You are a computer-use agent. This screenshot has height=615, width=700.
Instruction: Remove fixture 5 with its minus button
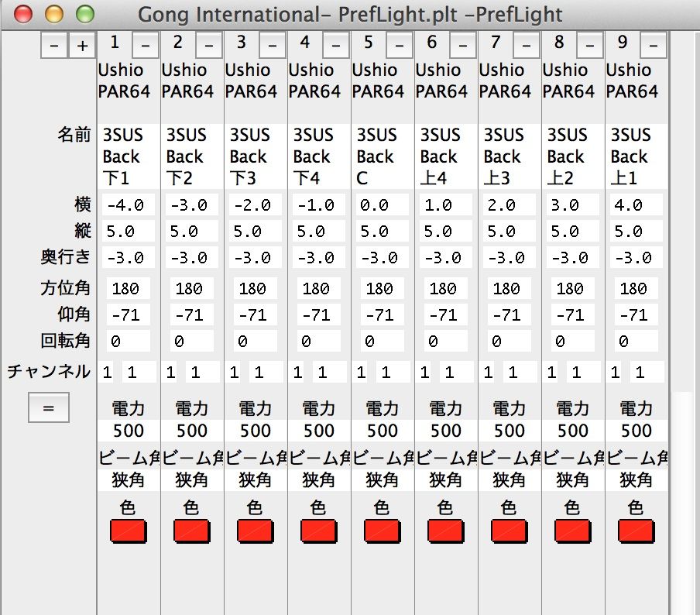coord(399,45)
